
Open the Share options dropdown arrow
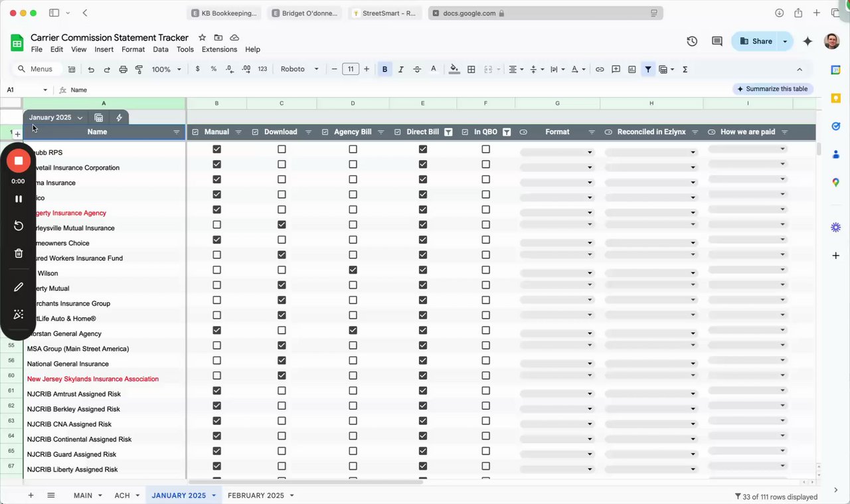785,41
